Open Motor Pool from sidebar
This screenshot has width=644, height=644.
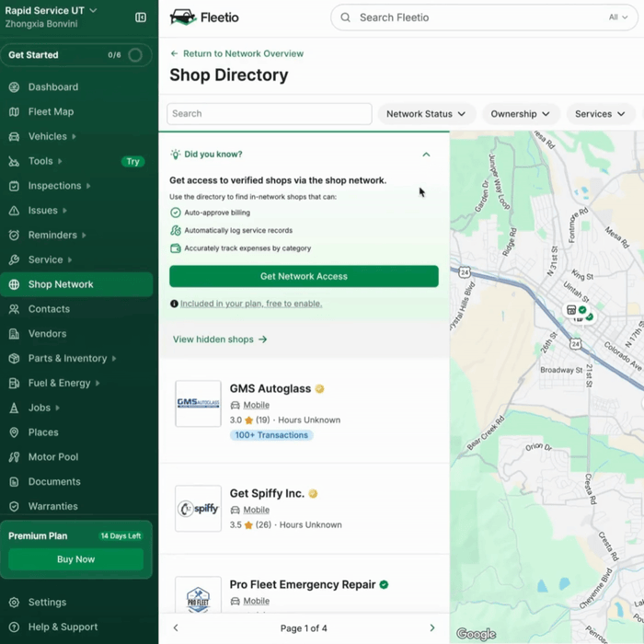[53, 456]
